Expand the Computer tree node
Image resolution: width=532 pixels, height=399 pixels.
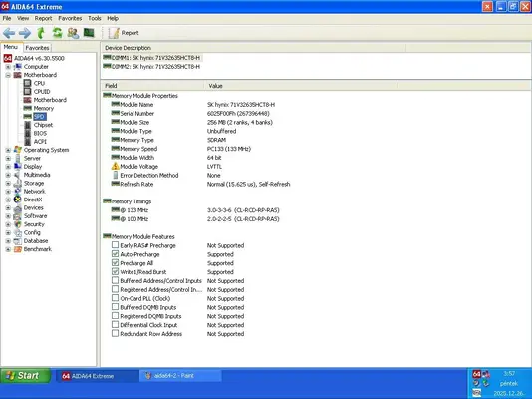tap(8, 67)
